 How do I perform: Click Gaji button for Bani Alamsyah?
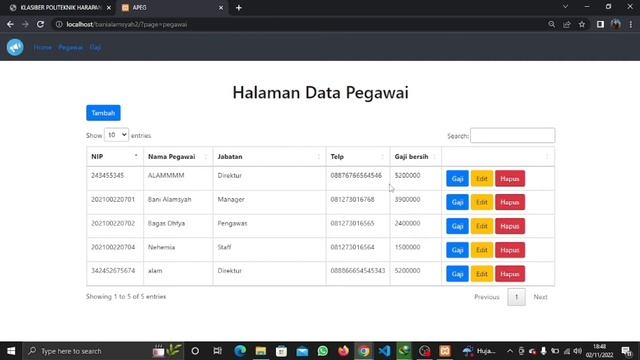pos(457,202)
